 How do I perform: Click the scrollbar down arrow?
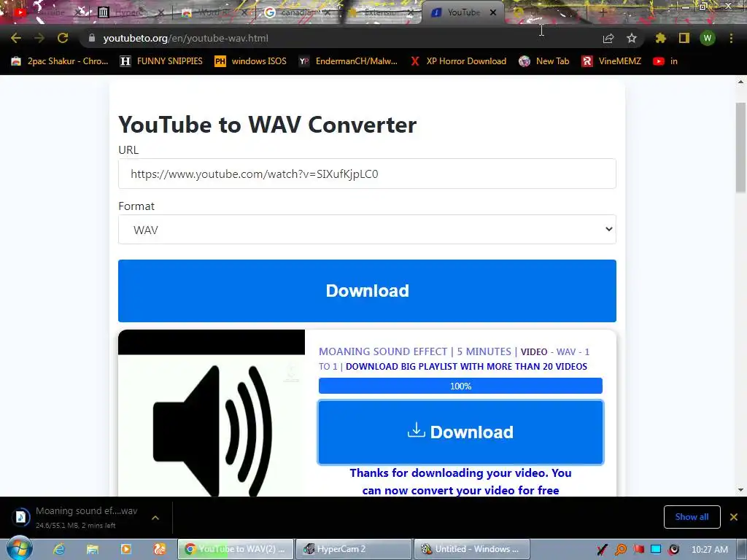[740, 489]
